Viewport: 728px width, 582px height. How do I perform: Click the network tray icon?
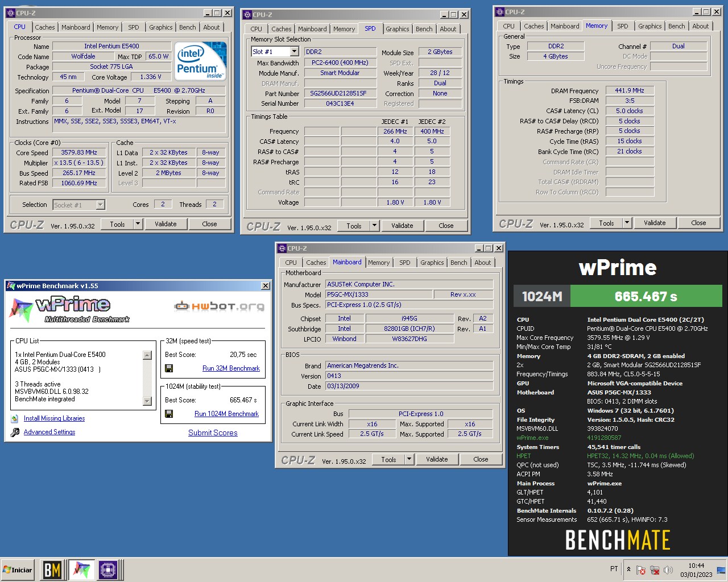pos(655,570)
